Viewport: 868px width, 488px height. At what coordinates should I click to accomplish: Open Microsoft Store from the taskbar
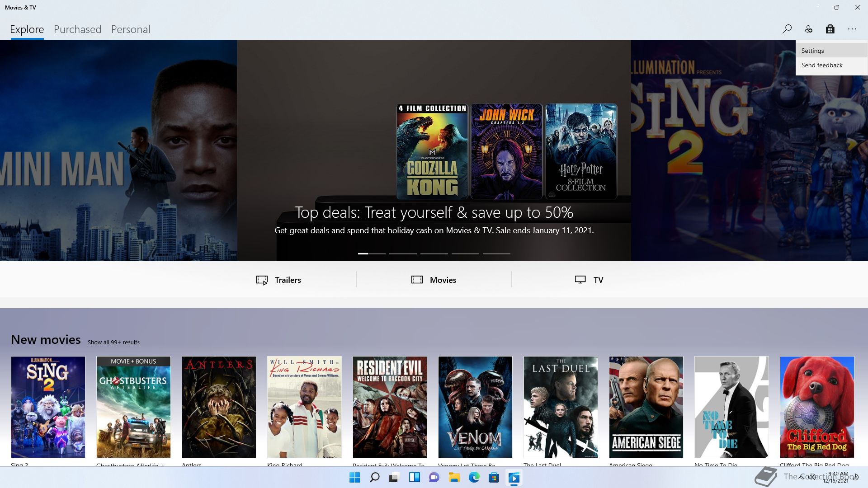tap(494, 478)
